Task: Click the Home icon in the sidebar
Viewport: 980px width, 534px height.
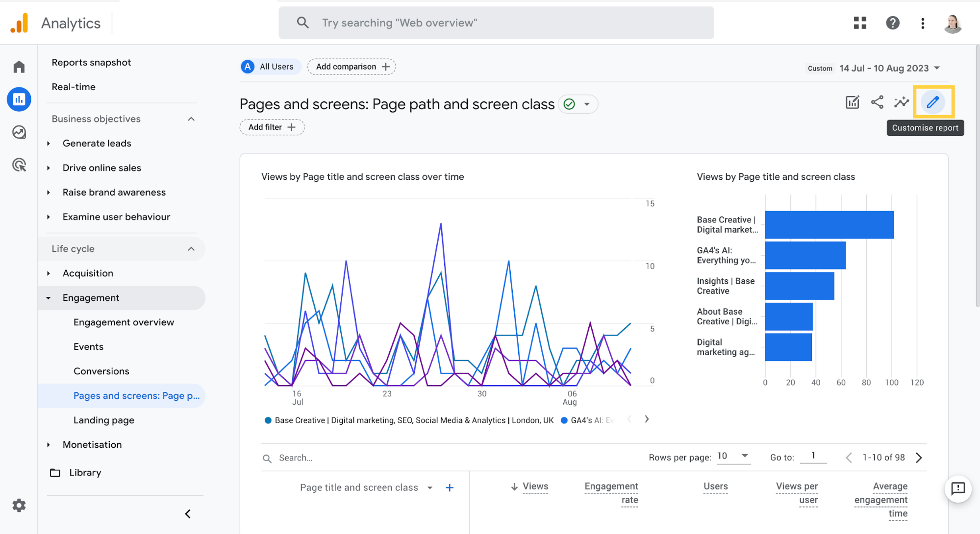Action: (x=19, y=66)
